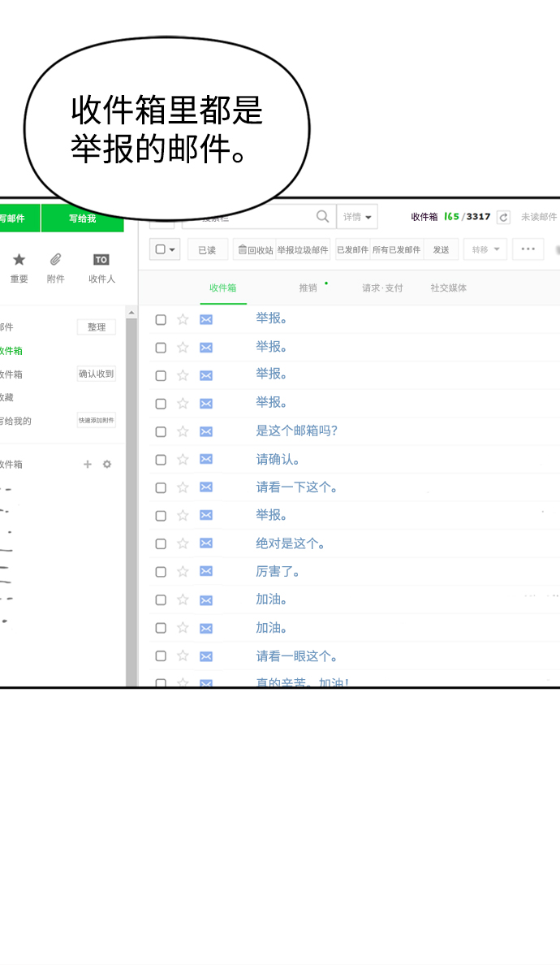Image resolution: width=560 pixels, height=965 pixels.
Task: Switch to the 社交媒体 tab
Action: pyautogui.click(x=448, y=288)
